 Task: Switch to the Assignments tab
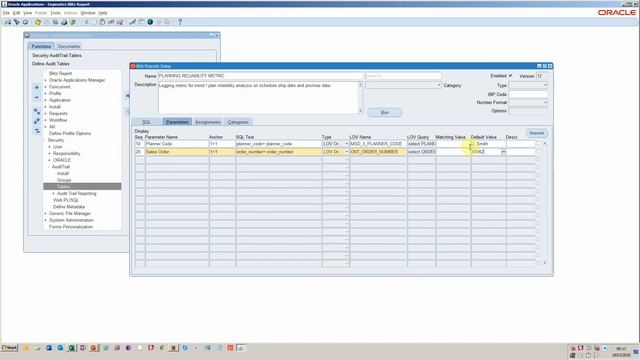click(208, 122)
